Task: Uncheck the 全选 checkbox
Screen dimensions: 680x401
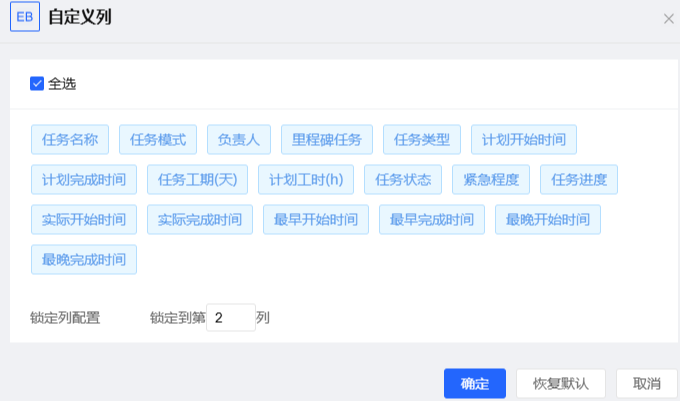Action: pyautogui.click(x=37, y=83)
